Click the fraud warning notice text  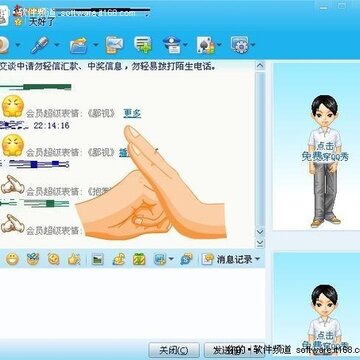tap(107, 66)
